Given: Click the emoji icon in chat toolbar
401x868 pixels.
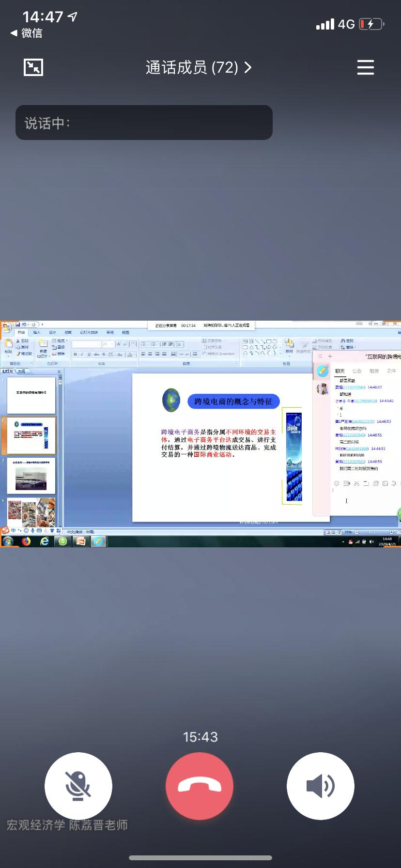Looking at the screenshot, I should coord(337,483).
